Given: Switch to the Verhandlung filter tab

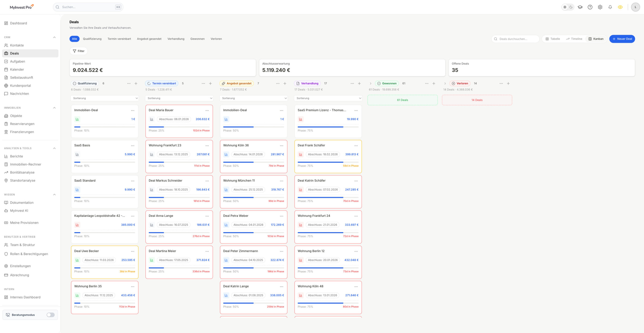Looking at the screenshot, I should click(176, 39).
